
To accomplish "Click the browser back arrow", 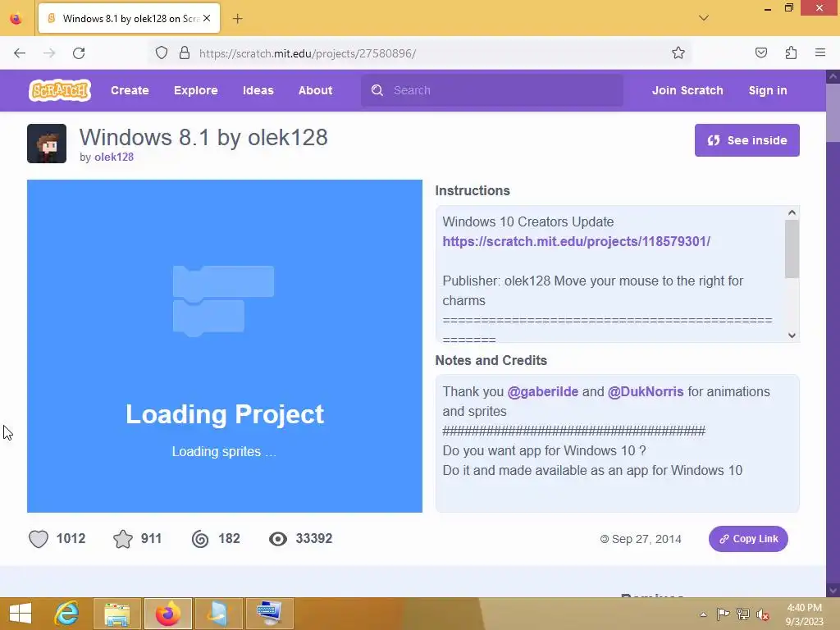I will (20, 53).
